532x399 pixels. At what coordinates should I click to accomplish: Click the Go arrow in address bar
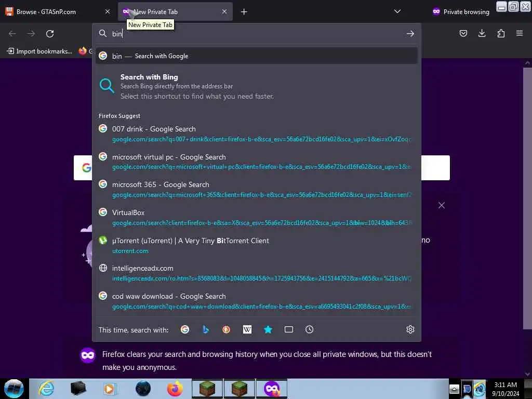(x=410, y=34)
